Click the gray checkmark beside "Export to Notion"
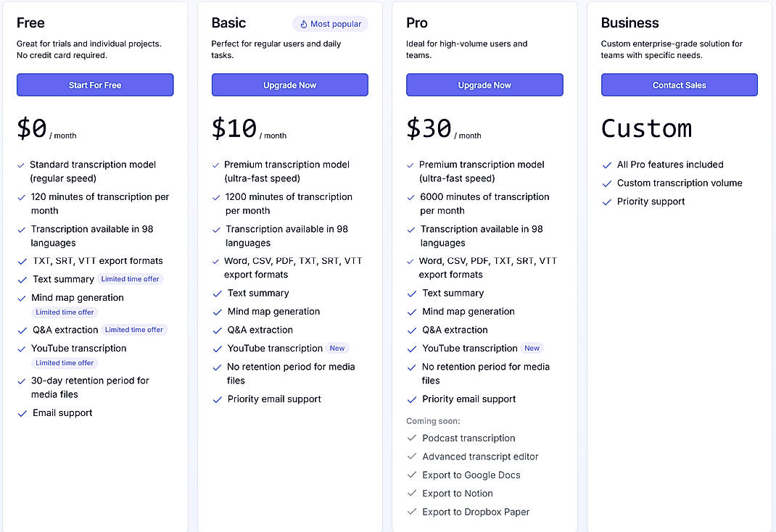The width and height of the screenshot is (776, 532). click(411, 494)
